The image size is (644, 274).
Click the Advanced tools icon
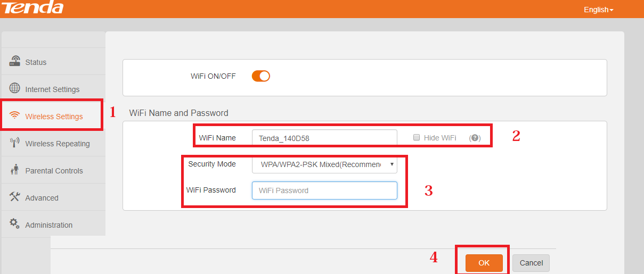point(15,197)
